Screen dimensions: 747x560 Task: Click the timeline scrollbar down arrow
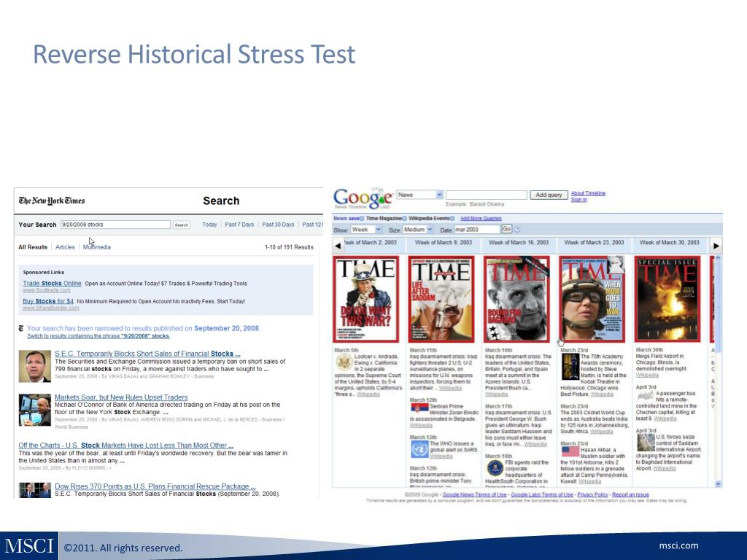pyautogui.click(x=719, y=484)
